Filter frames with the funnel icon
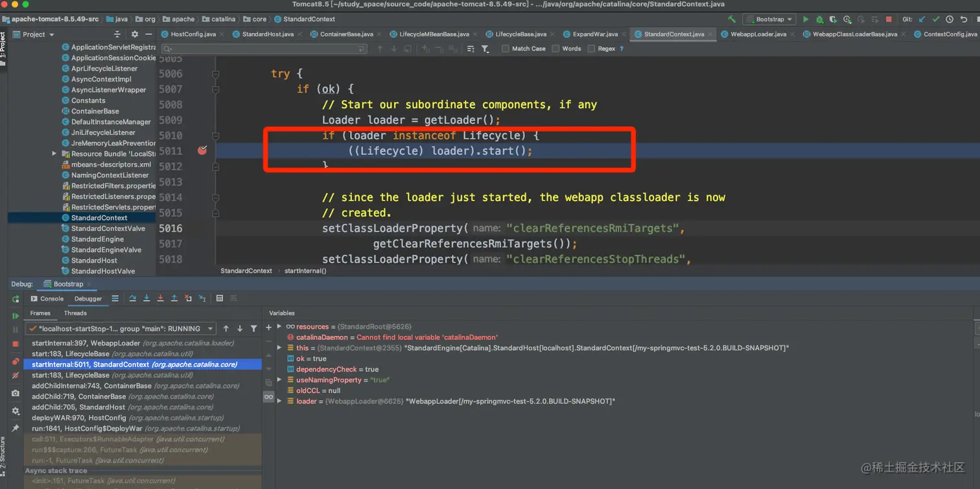The height and width of the screenshot is (489, 980). pyautogui.click(x=253, y=329)
